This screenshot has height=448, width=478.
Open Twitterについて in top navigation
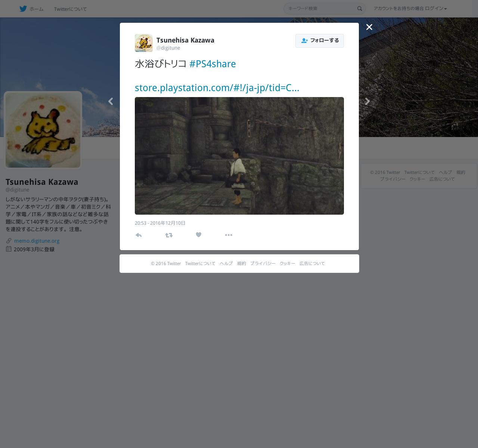point(70,9)
